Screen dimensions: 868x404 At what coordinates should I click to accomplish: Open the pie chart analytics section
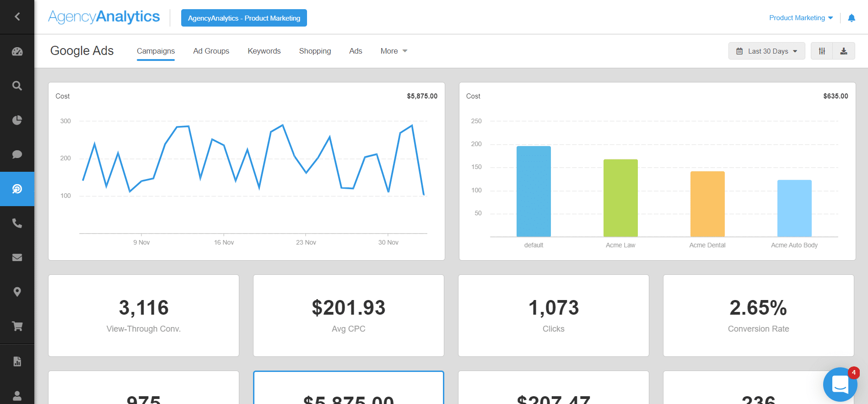(17, 120)
